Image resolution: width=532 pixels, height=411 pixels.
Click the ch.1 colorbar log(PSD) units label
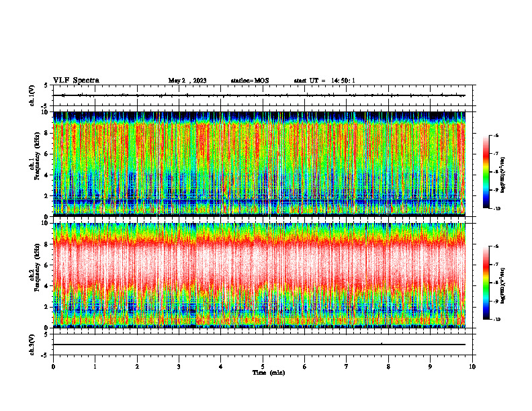coord(503,175)
